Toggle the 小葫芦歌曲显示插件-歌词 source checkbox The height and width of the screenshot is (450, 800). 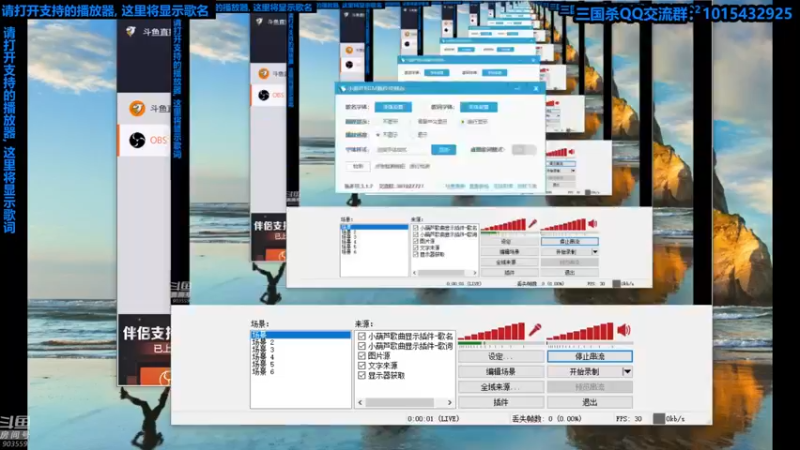(x=362, y=346)
